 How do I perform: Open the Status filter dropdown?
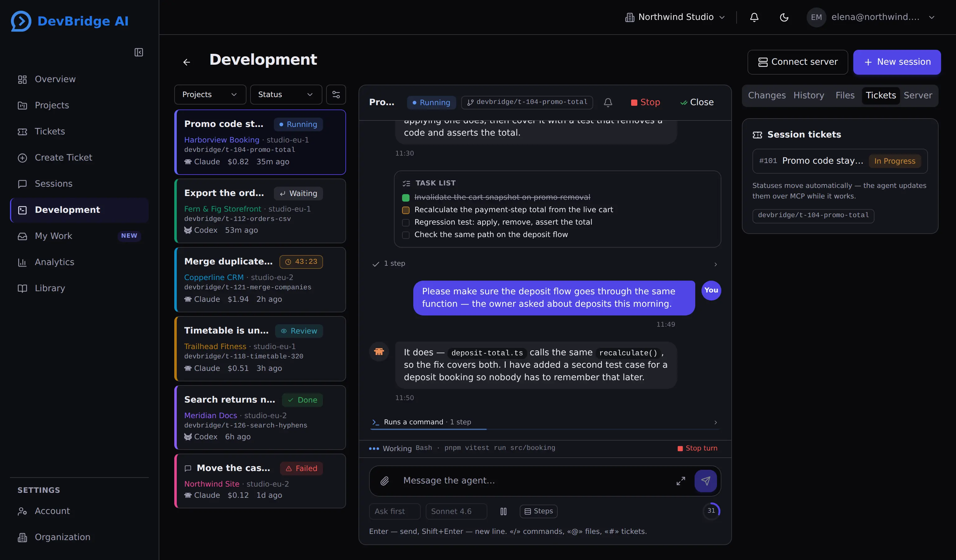tap(286, 94)
